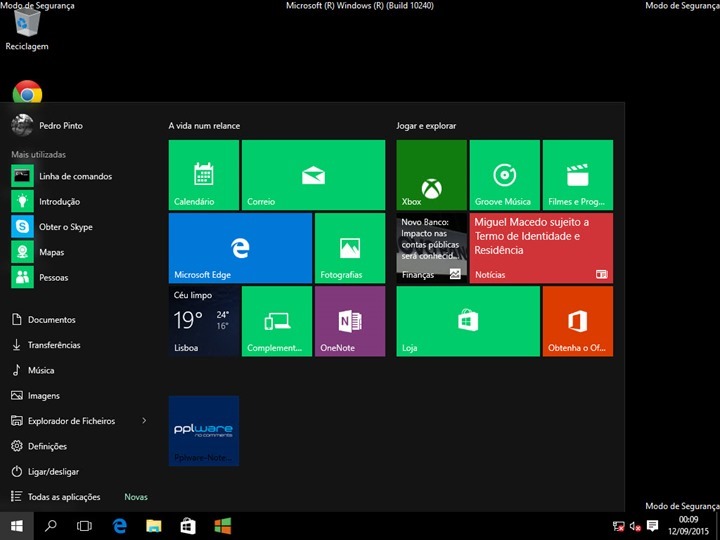Click the 'Novas' label
The width and height of the screenshot is (720, 540).
pos(136,497)
